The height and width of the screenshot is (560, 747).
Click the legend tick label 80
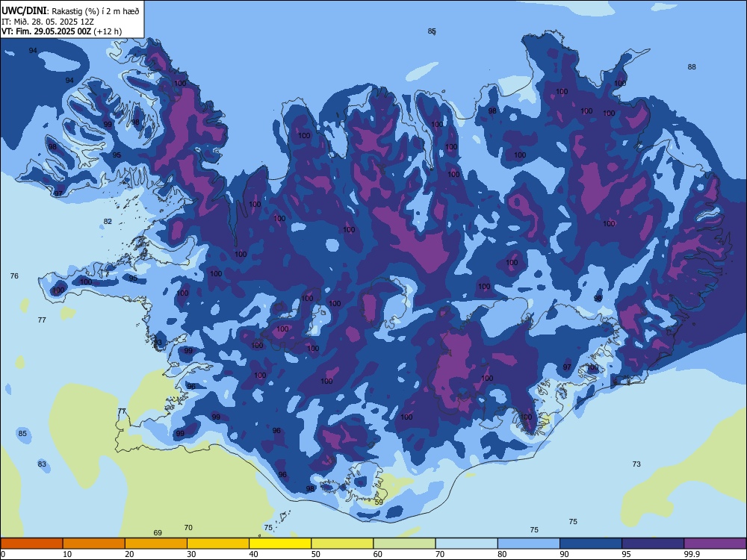pyautogui.click(x=502, y=554)
